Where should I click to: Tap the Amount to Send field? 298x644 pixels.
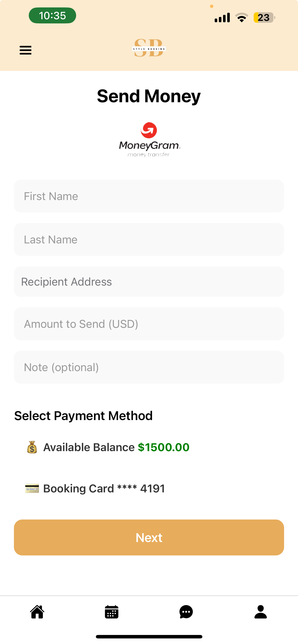click(149, 324)
